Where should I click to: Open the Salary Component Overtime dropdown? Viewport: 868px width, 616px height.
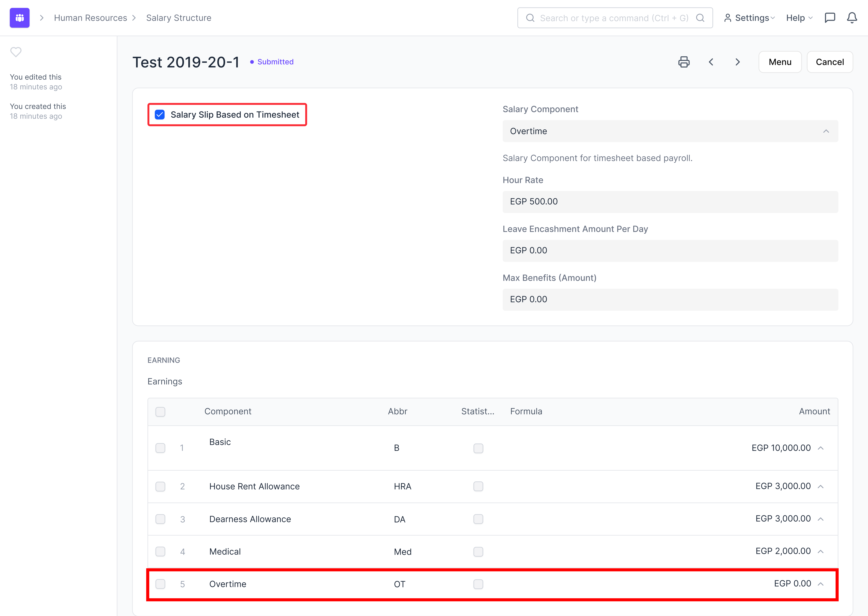point(670,131)
